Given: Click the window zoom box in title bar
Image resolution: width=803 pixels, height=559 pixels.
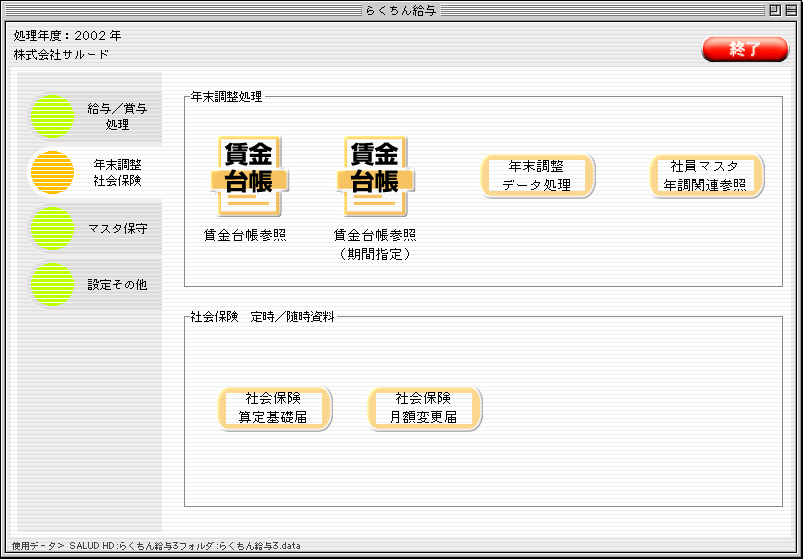Looking at the screenshot, I should pyautogui.click(x=775, y=10).
